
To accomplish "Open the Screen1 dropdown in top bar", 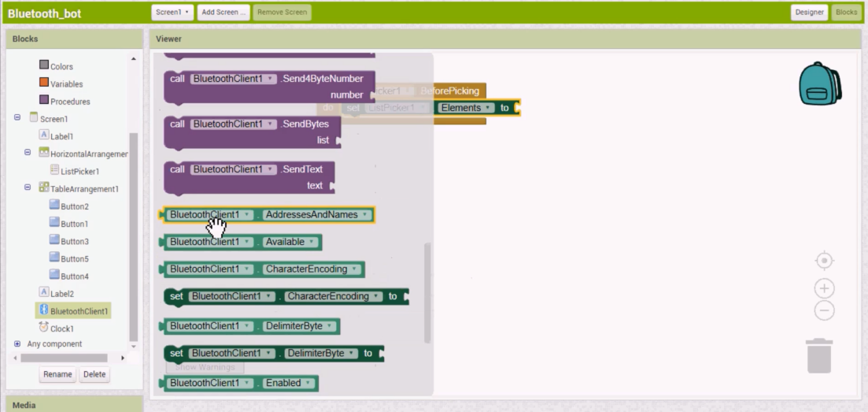I will click(172, 12).
